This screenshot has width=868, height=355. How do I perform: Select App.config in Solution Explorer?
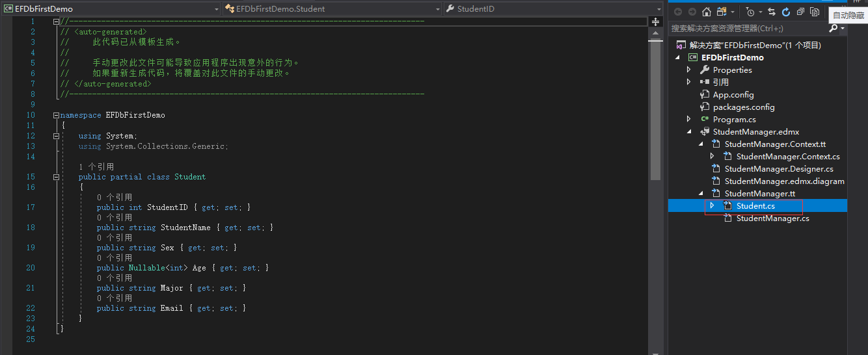[x=733, y=94]
